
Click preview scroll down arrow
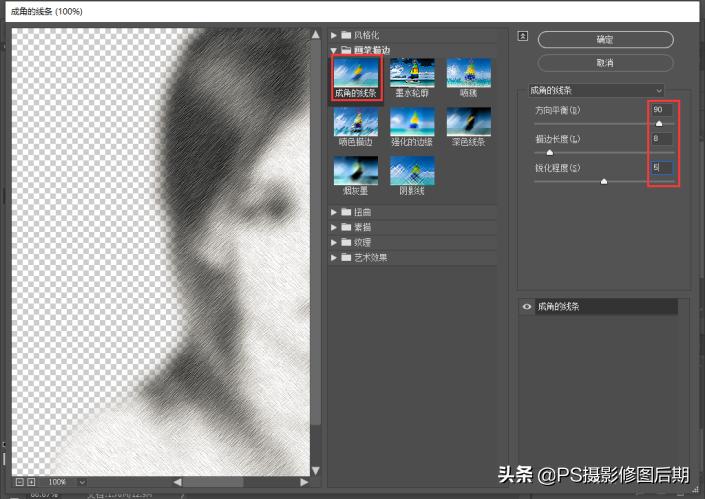pos(316,471)
